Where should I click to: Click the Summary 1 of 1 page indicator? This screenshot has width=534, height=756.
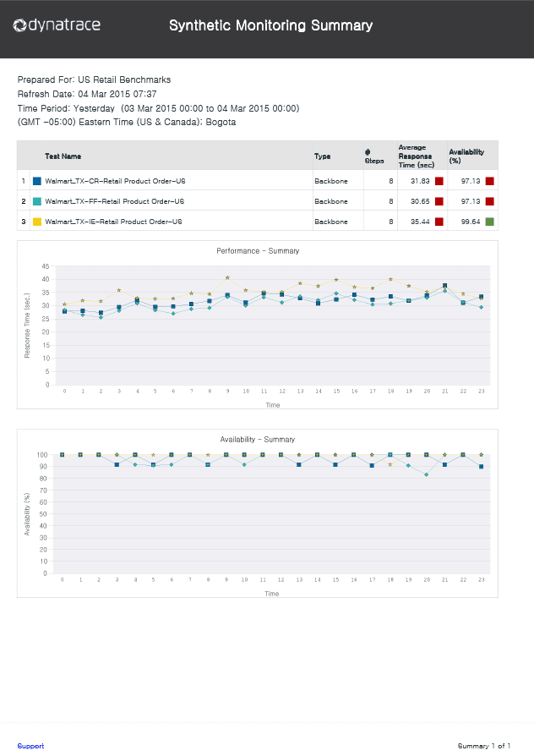pos(484,746)
